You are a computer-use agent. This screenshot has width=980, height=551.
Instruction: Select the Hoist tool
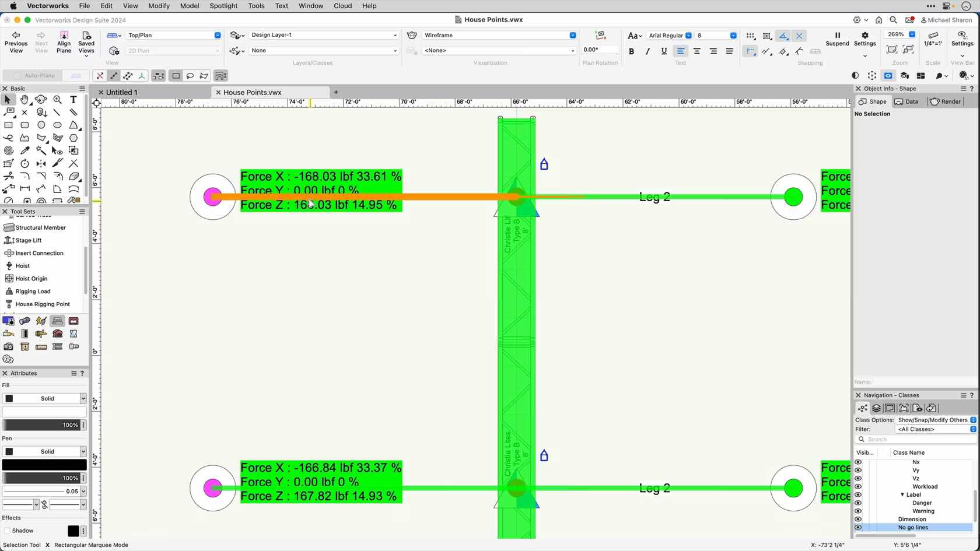click(x=22, y=266)
